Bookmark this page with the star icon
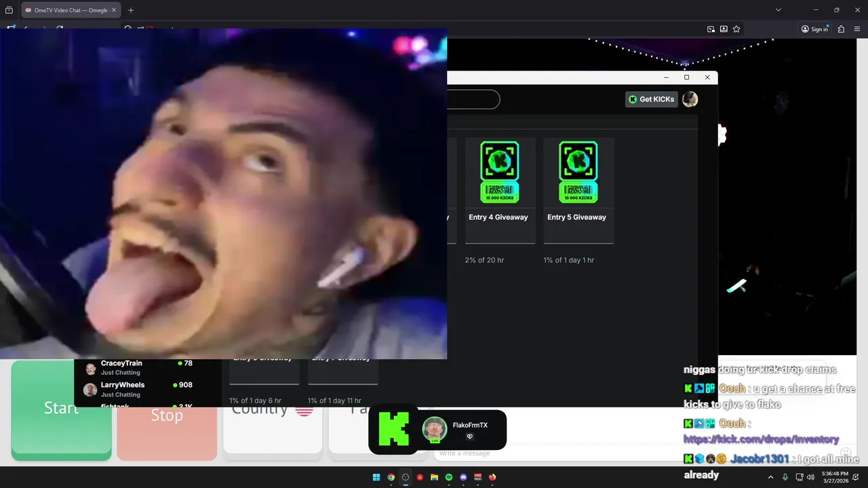Viewport: 868px width, 488px height. pos(736,29)
